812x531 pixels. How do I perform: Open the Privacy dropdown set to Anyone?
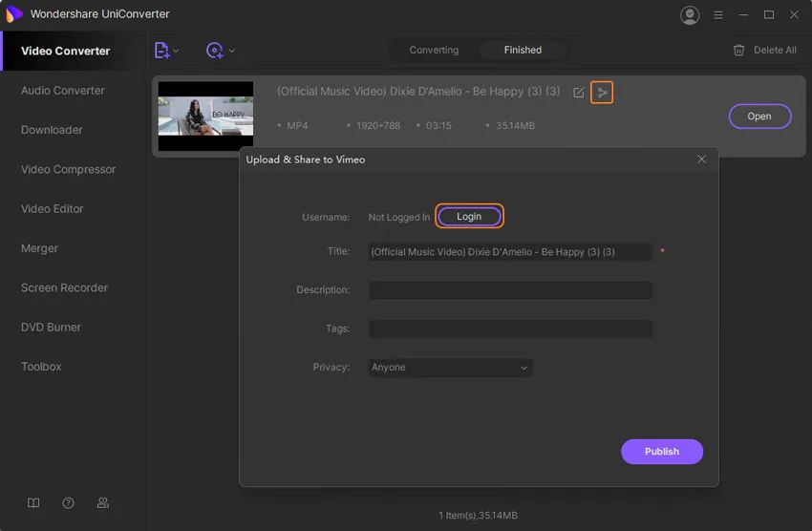coord(450,368)
